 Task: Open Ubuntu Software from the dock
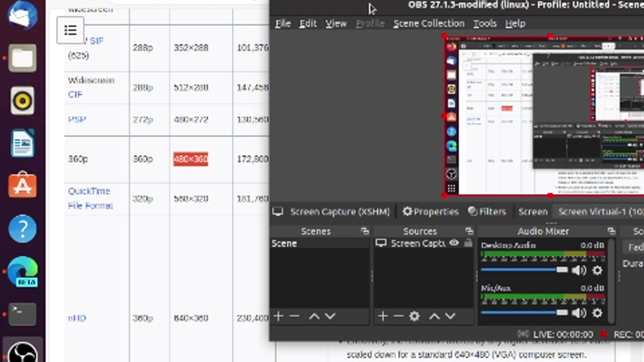tap(22, 186)
